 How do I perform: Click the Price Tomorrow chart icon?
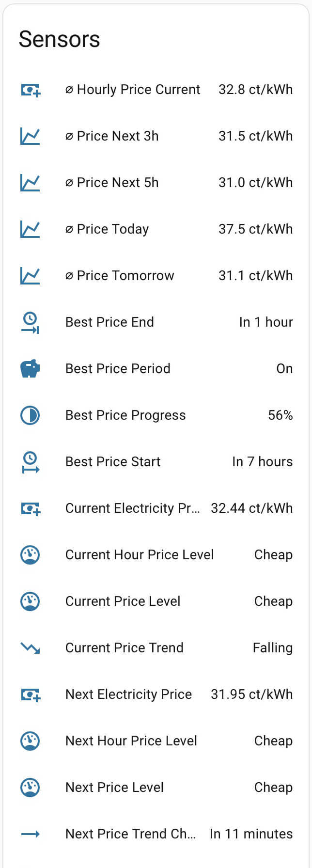pos(30,276)
